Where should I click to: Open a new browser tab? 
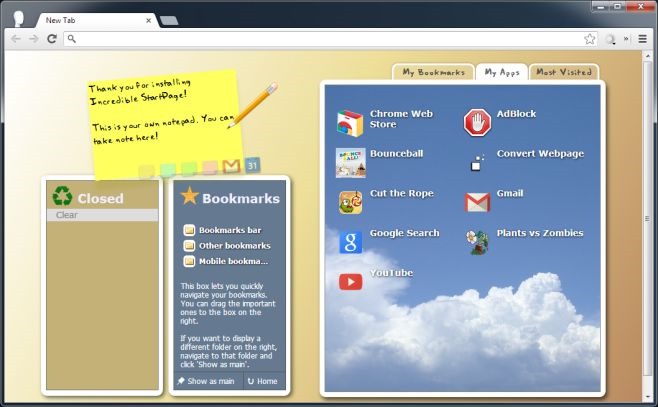coord(169,21)
